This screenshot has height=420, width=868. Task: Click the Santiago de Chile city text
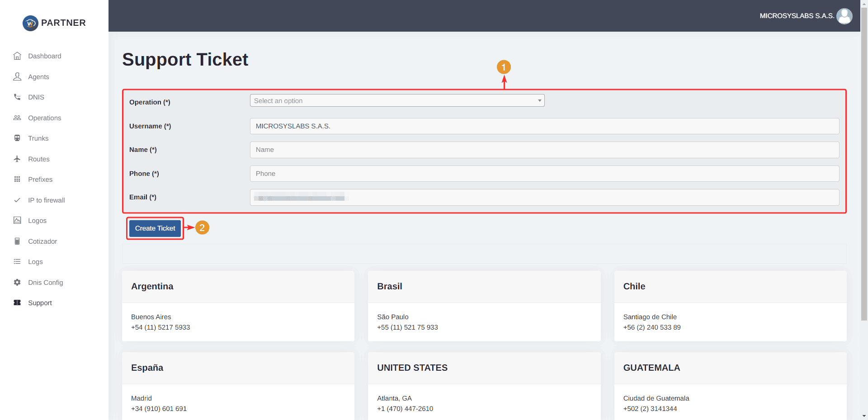coord(650,317)
